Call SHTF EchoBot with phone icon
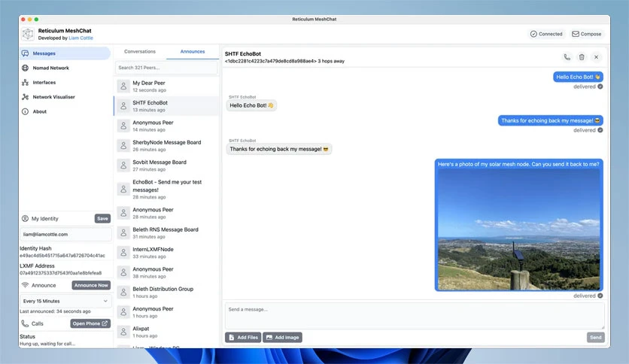Viewport: 629px width, 364px height. pos(567,57)
